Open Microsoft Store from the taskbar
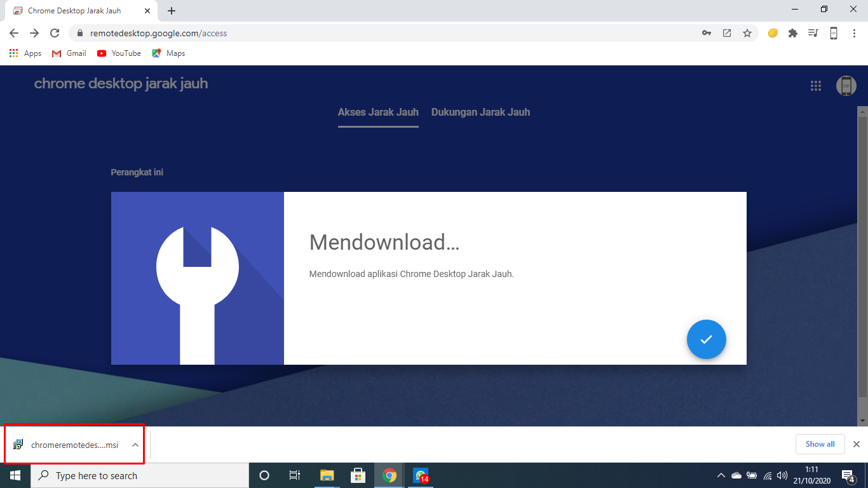 pos(358,475)
